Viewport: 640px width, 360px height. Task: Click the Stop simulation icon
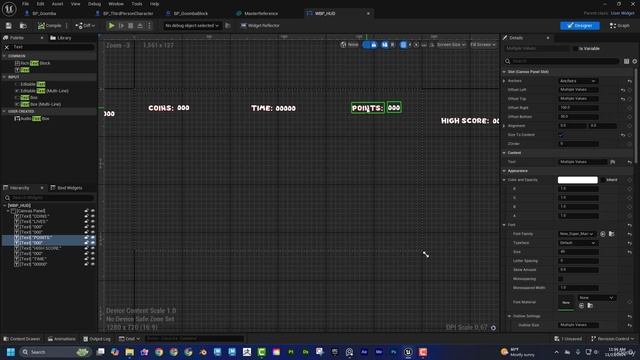point(131,26)
